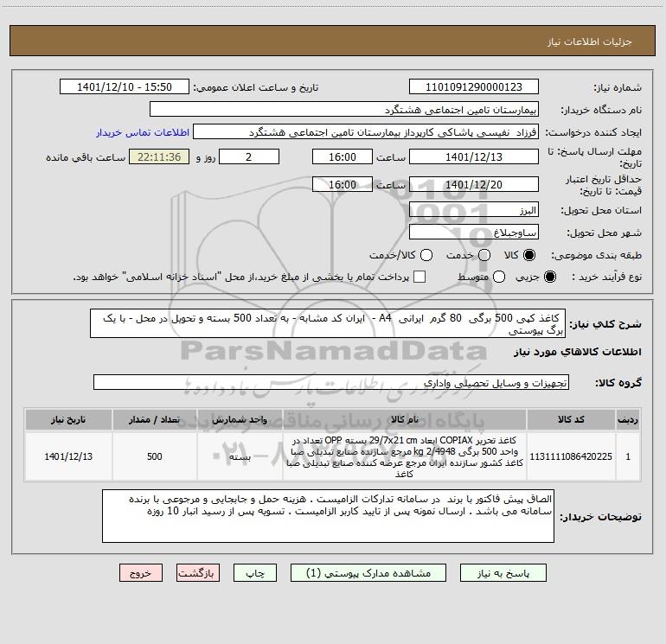This screenshot has height=644, width=666.
Task: Click the quantity cell 500
Action: pyautogui.click(x=154, y=456)
